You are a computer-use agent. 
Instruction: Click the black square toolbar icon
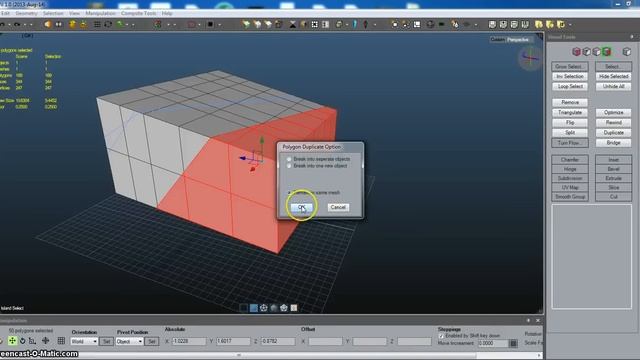[210, 24]
